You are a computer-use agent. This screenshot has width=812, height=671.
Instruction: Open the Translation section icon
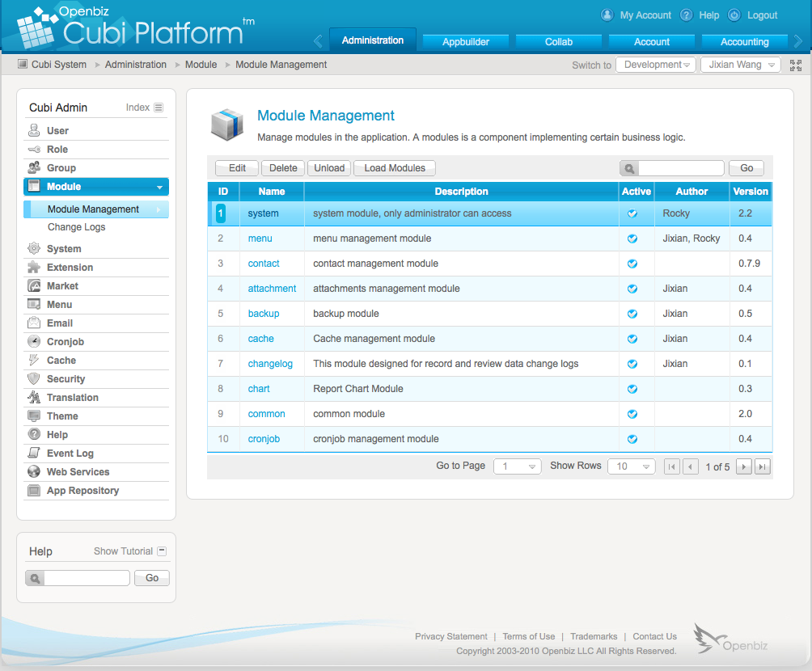point(32,397)
